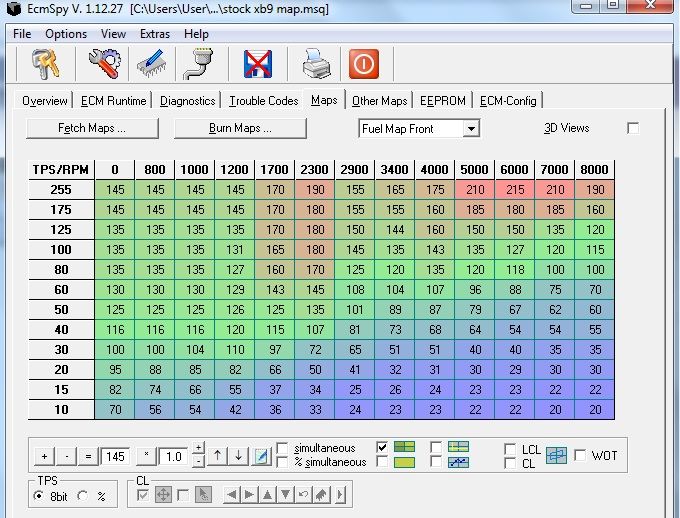Viewport: 680px width, 518px height.
Task: Click the TPS 100 row header
Action: point(61,249)
